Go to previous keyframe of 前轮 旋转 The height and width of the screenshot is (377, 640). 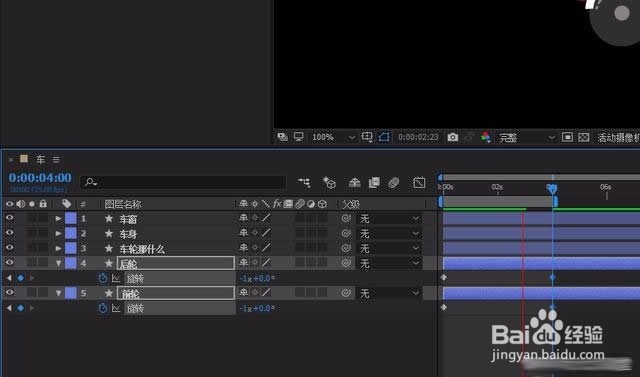point(9,308)
